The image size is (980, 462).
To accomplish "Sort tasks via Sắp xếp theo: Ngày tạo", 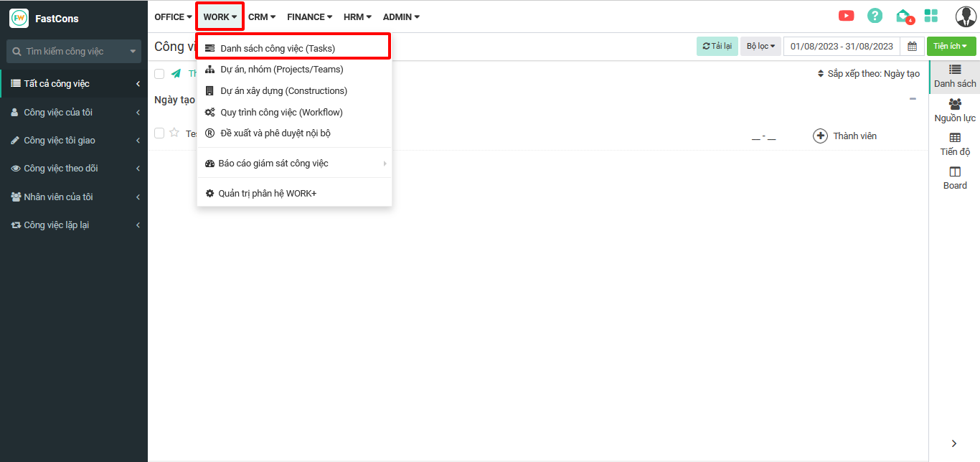I will click(868, 74).
